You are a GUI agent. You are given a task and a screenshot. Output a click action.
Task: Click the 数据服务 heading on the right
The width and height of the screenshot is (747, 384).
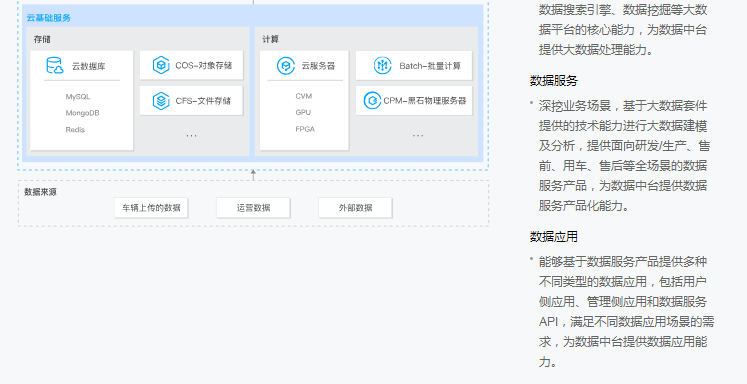pyautogui.click(x=554, y=81)
